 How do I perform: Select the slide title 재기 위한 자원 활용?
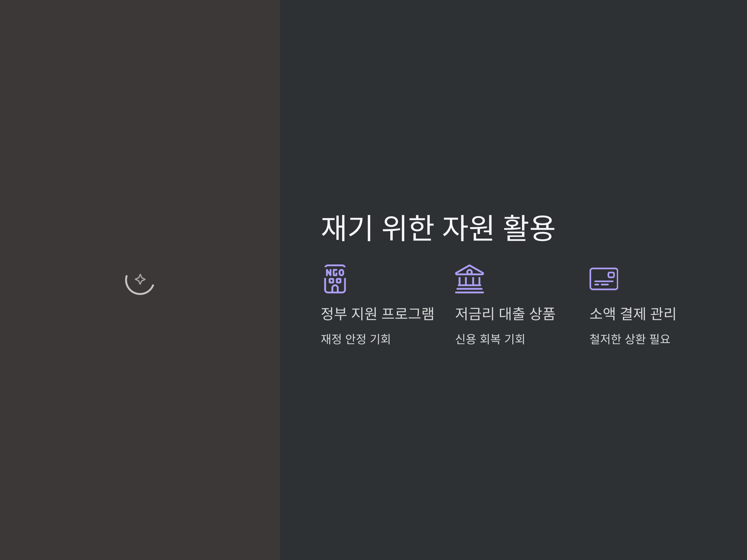tap(438, 228)
